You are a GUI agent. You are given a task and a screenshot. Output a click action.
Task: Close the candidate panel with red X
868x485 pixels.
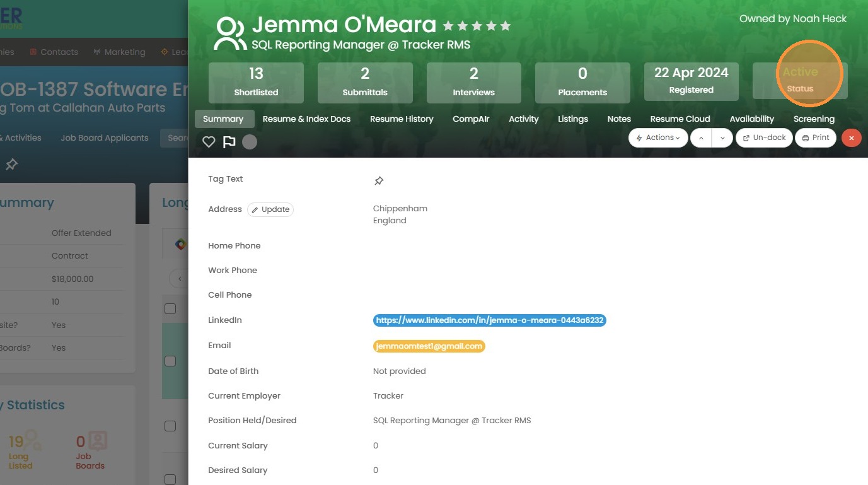852,137
